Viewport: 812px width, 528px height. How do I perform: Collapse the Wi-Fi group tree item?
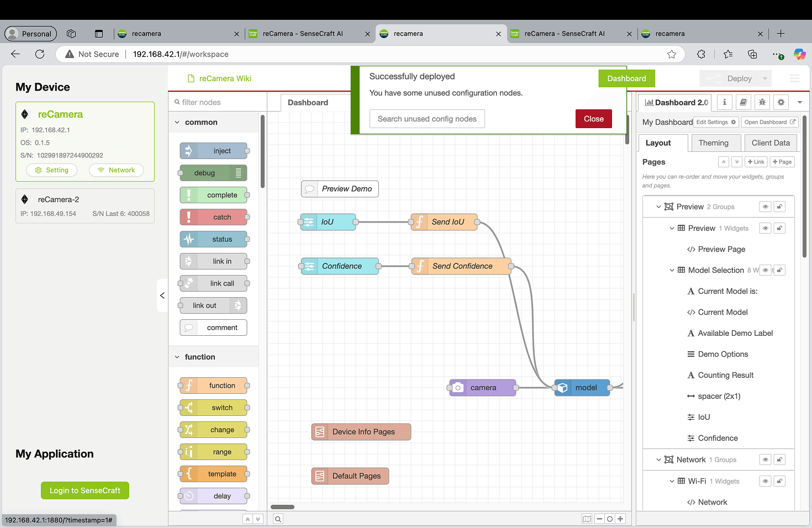point(672,481)
